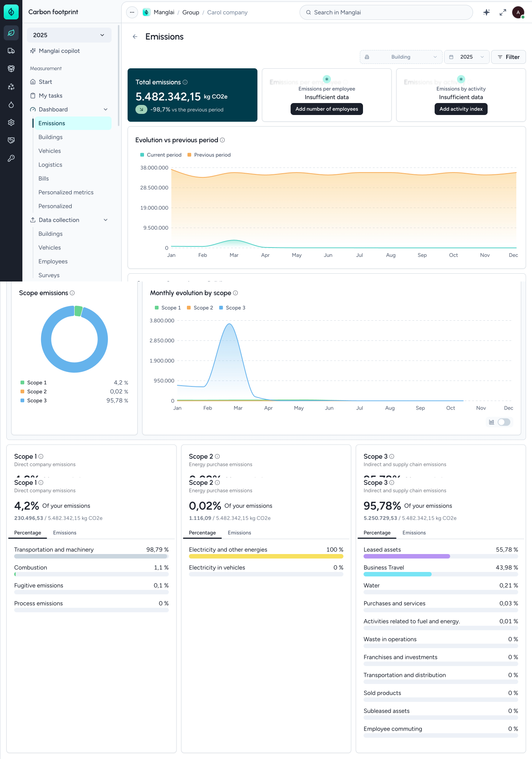This screenshot has width=532, height=759.
Task: Click the bar chart view icon
Action: [492, 422]
